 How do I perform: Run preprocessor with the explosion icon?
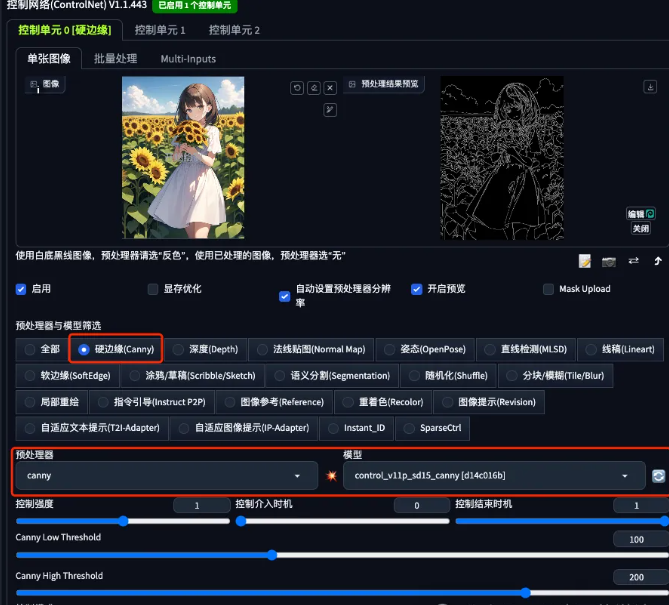point(331,475)
